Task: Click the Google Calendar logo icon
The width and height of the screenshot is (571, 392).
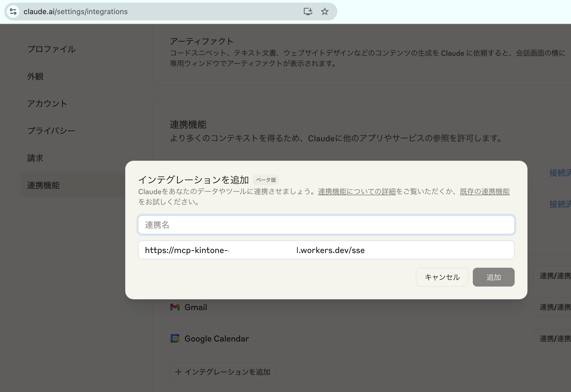Action: pyautogui.click(x=175, y=338)
